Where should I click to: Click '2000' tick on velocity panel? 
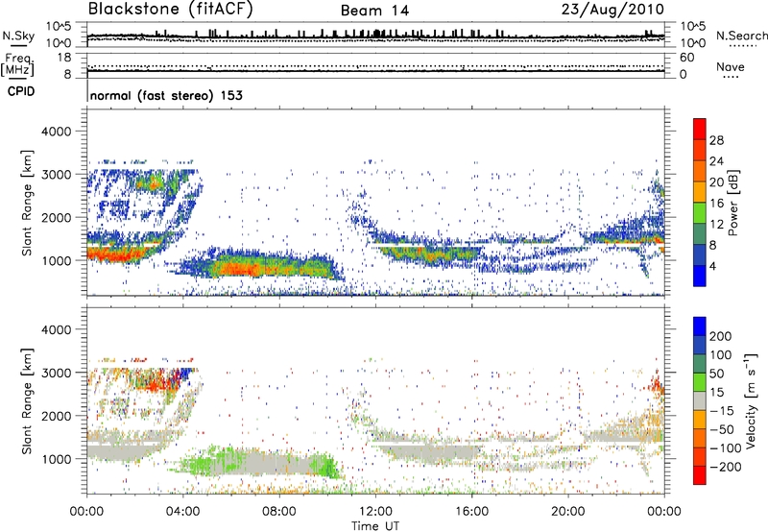click(x=56, y=416)
